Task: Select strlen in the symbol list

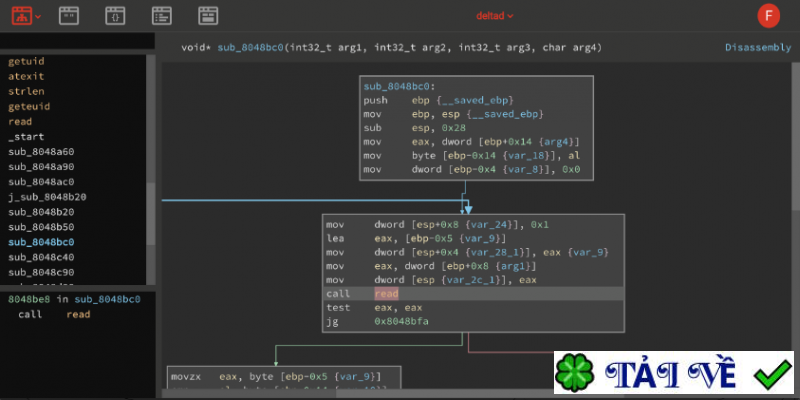Action: [27, 91]
